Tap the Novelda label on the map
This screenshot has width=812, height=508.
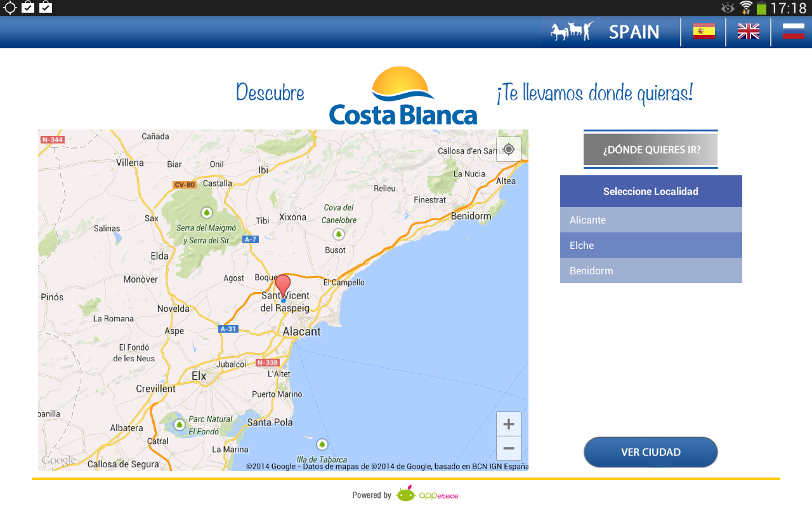pos(173,309)
